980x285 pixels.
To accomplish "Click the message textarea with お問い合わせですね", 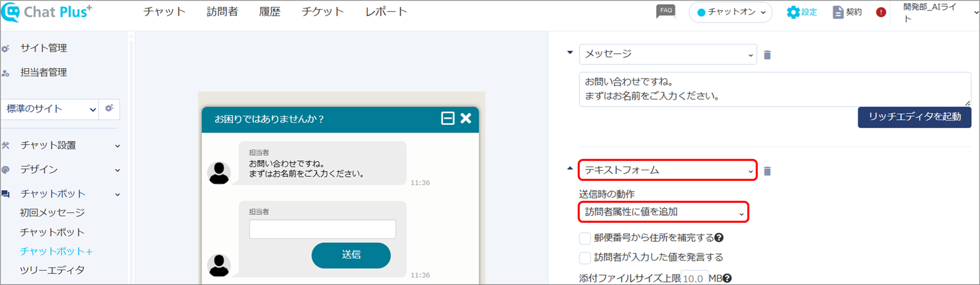I will click(775, 89).
